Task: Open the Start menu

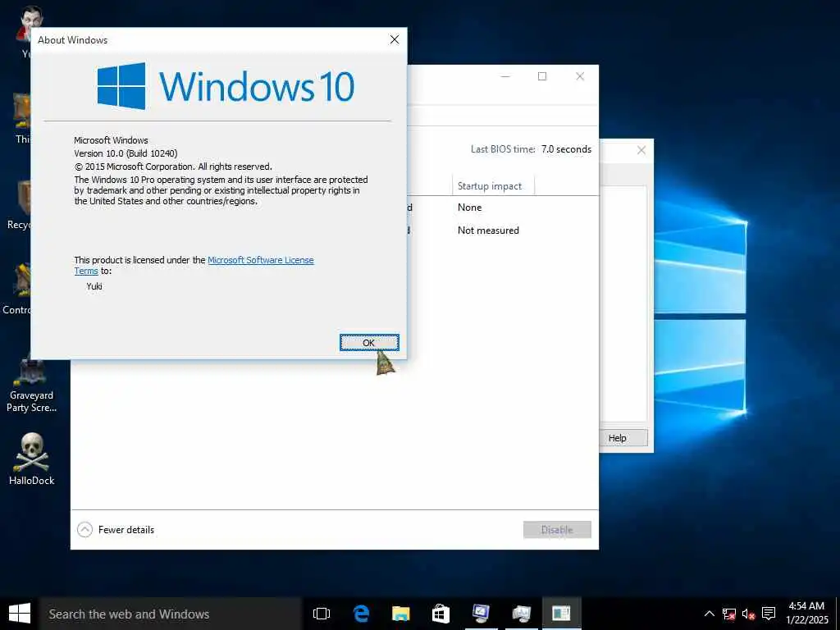Action: 20,614
